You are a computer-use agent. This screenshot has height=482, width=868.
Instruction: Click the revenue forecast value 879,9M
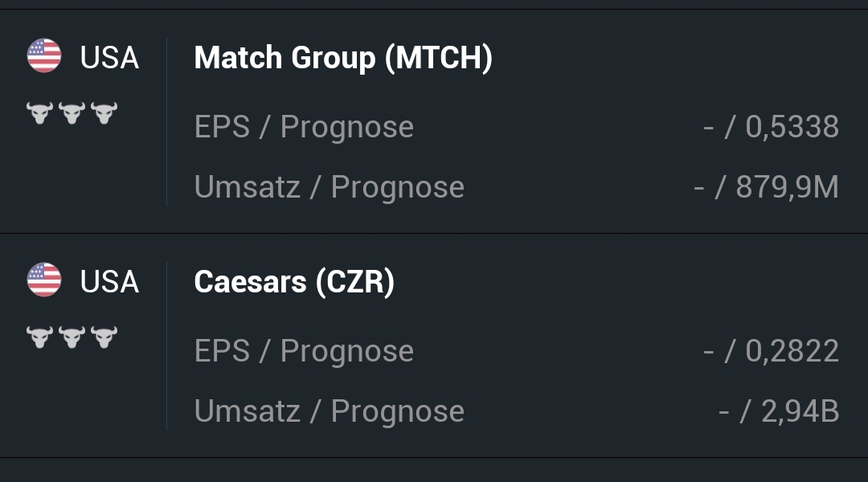(x=787, y=187)
